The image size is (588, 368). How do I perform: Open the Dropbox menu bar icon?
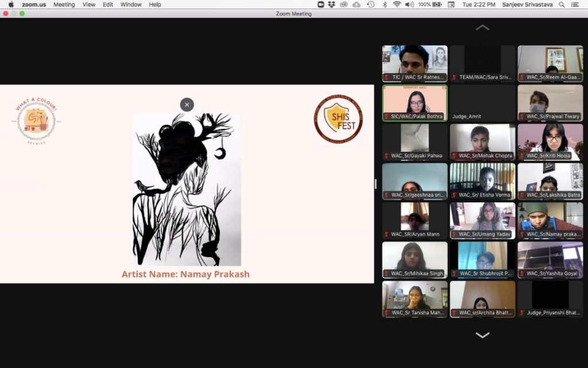coord(332,5)
